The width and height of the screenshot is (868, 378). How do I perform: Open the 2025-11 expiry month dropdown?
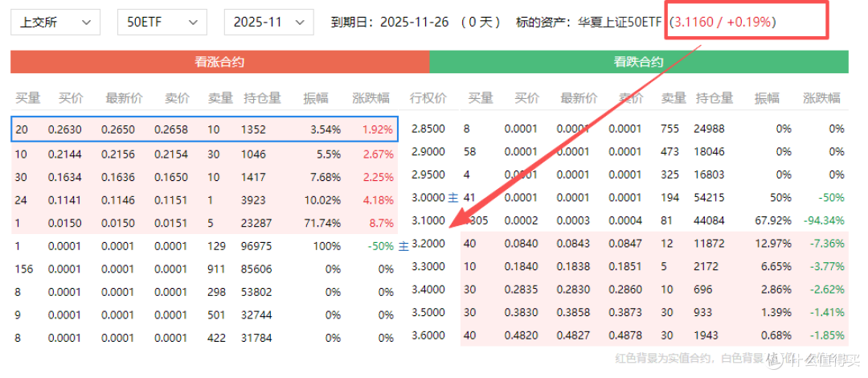(x=269, y=23)
